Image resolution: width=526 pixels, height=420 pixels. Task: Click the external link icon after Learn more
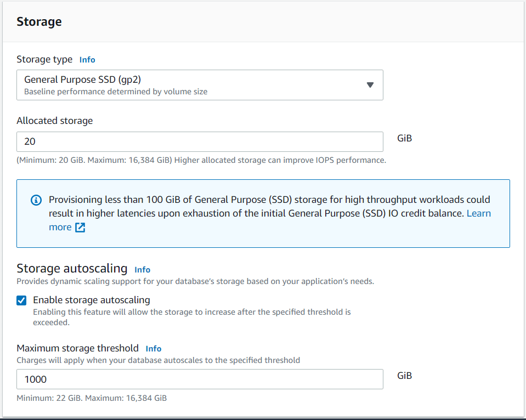[80, 228]
